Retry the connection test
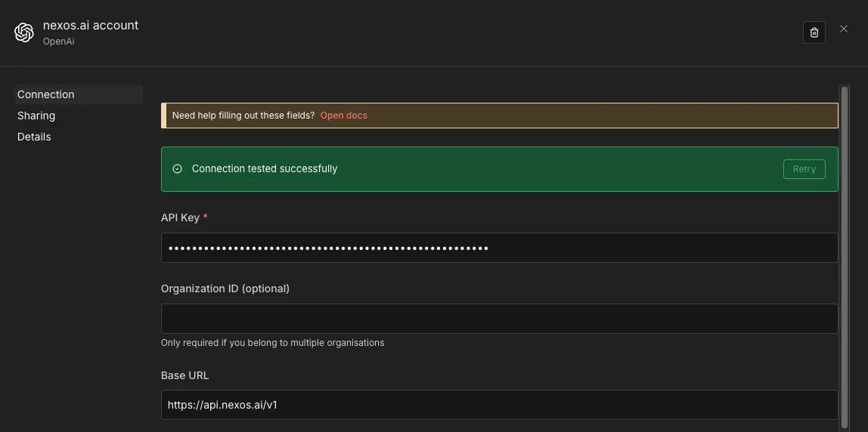The image size is (868, 432). pyautogui.click(x=804, y=169)
